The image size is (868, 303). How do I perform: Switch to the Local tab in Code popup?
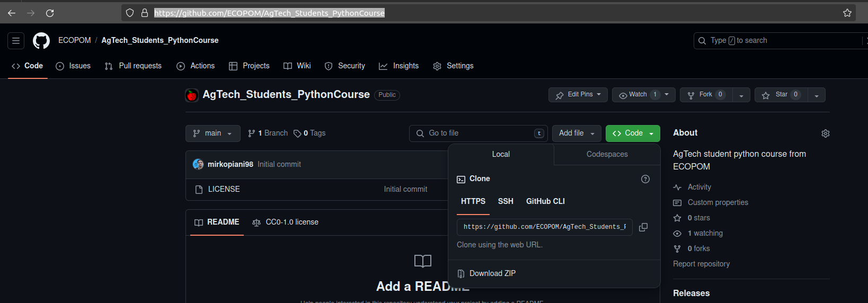click(x=501, y=154)
